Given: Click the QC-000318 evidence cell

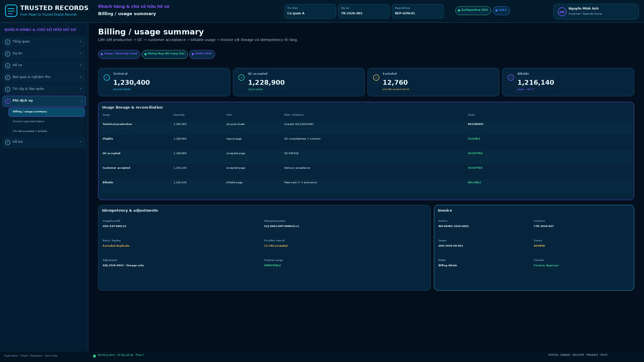Looking at the screenshot, I should pyautogui.click(x=291, y=153).
